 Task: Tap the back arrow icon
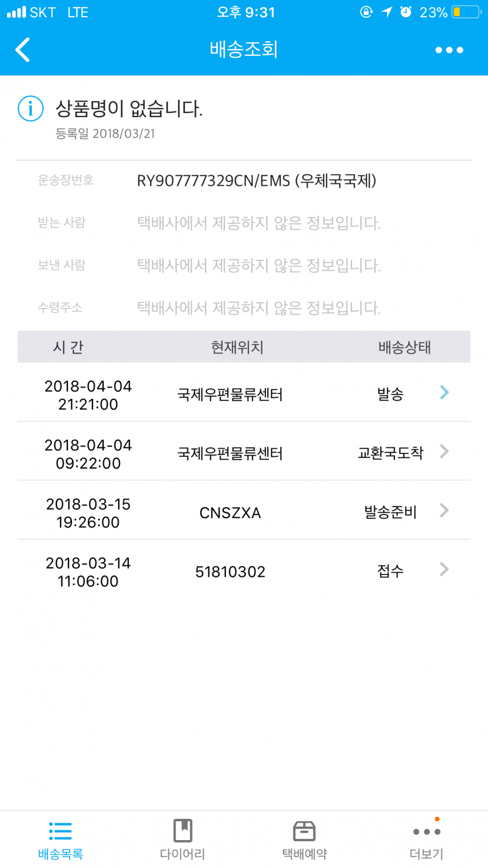(23, 50)
